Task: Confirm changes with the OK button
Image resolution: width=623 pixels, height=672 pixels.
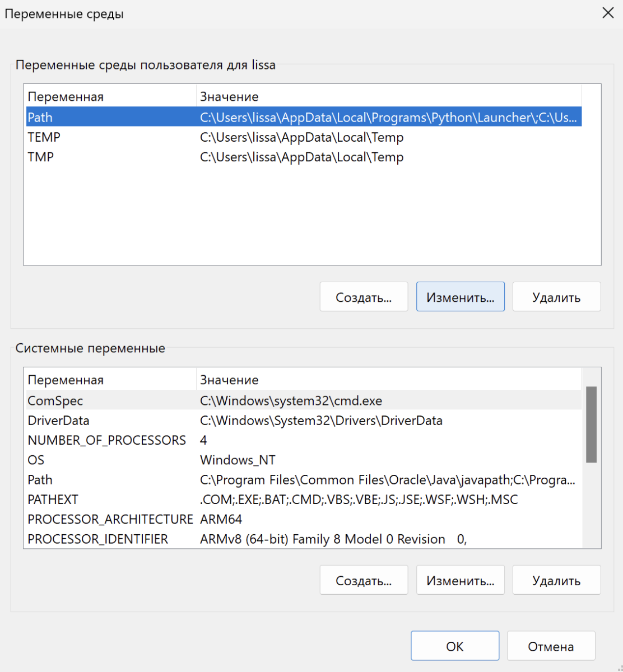Action: pyautogui.click(x=454, y=646)
